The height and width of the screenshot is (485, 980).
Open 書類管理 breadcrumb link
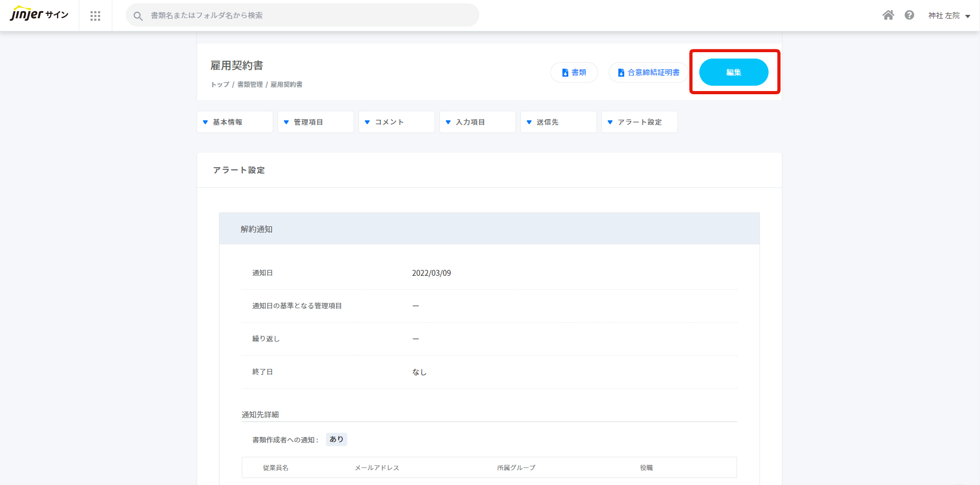pos(250,85)
